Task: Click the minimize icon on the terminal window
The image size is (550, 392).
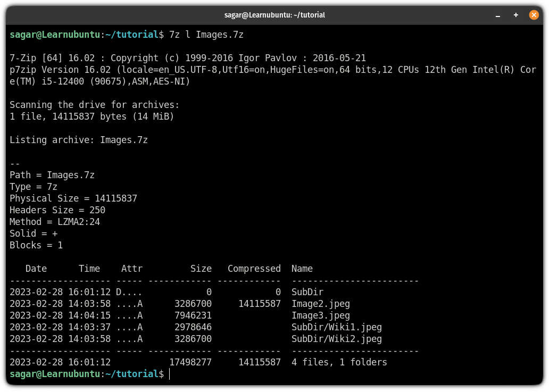Action: pos(497,15)
